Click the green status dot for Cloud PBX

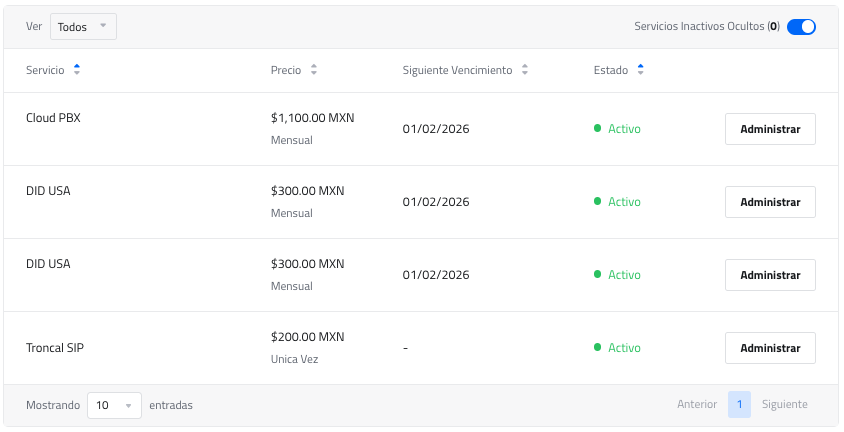[x=597, y=129]
